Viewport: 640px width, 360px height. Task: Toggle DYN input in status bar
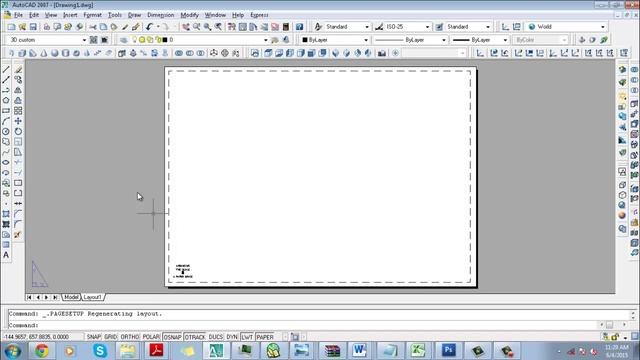tap(232, 337)
